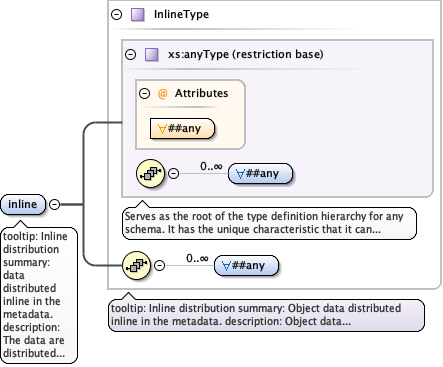Click the bottom blue ##any element wildcard
This screenshot has height=367, width=443.
click(246, 266)
